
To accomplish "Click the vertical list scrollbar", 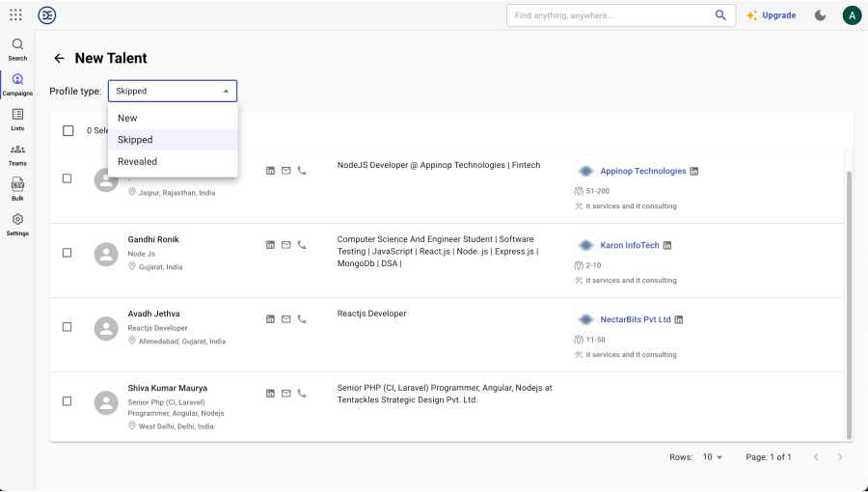I will [849, 305].
